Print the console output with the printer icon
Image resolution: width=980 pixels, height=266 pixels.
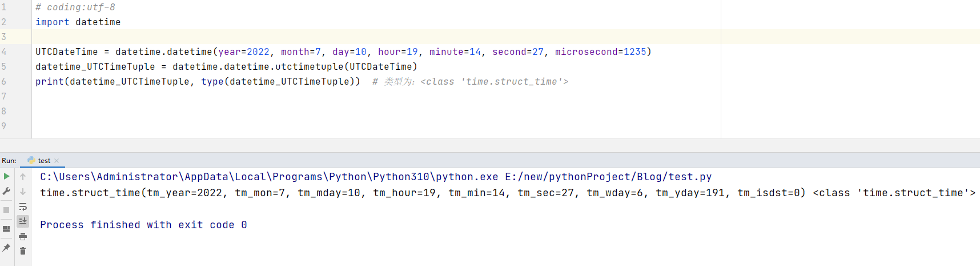[23, 236]
